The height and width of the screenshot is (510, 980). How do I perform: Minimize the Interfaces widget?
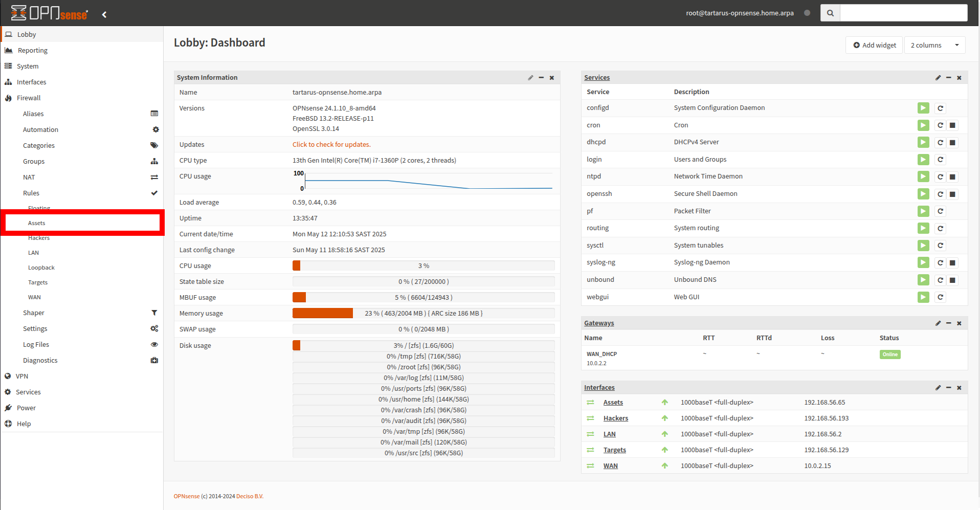949,388
